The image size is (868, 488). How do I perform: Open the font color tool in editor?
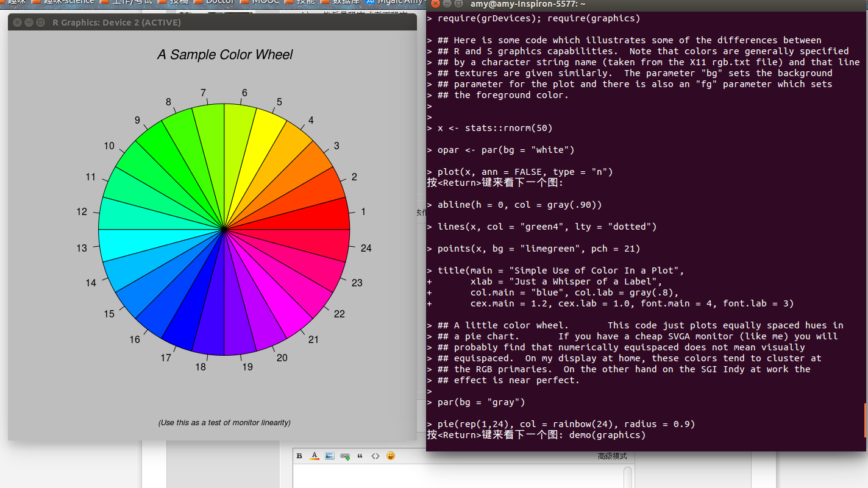[315, 456]
